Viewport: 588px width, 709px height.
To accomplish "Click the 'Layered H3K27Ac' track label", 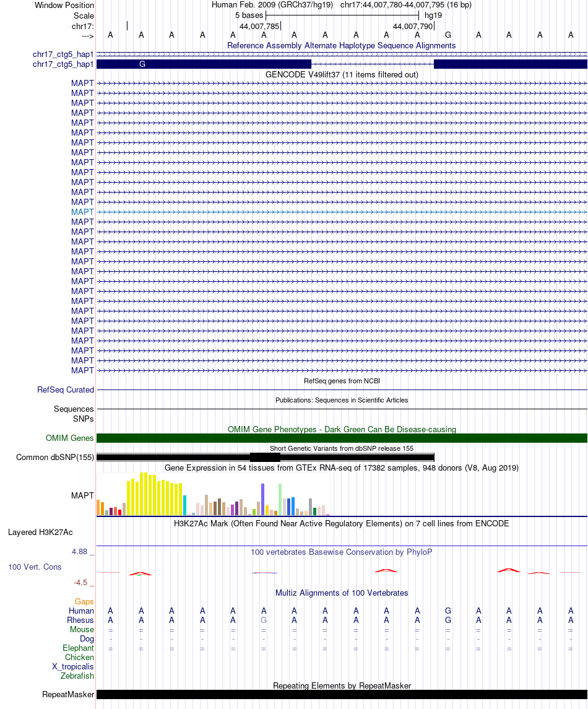I will pos(40,532).
